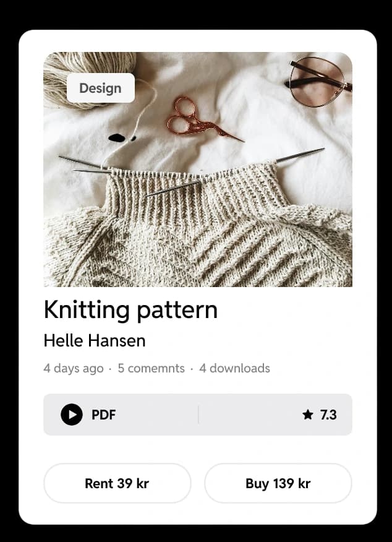The width and height of the screenshot is (392, 542).
Task: Rent the pattern for 39 kr
Action: click(x=117, y=483)
